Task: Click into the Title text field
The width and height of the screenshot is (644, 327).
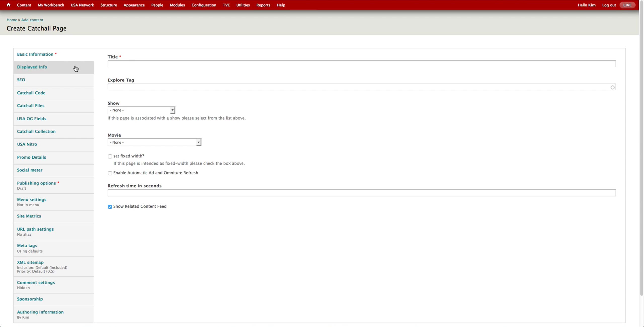Action: coord(361,64)
